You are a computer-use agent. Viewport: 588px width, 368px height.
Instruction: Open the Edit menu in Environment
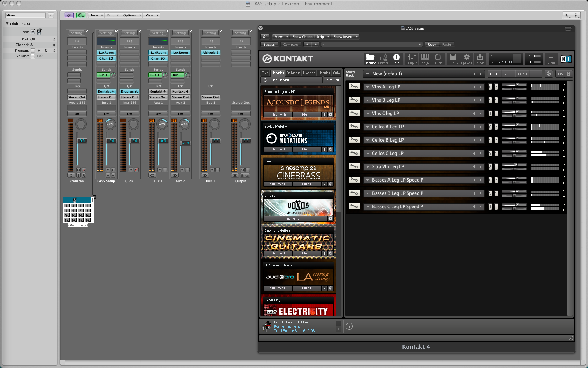click(113, 15)
